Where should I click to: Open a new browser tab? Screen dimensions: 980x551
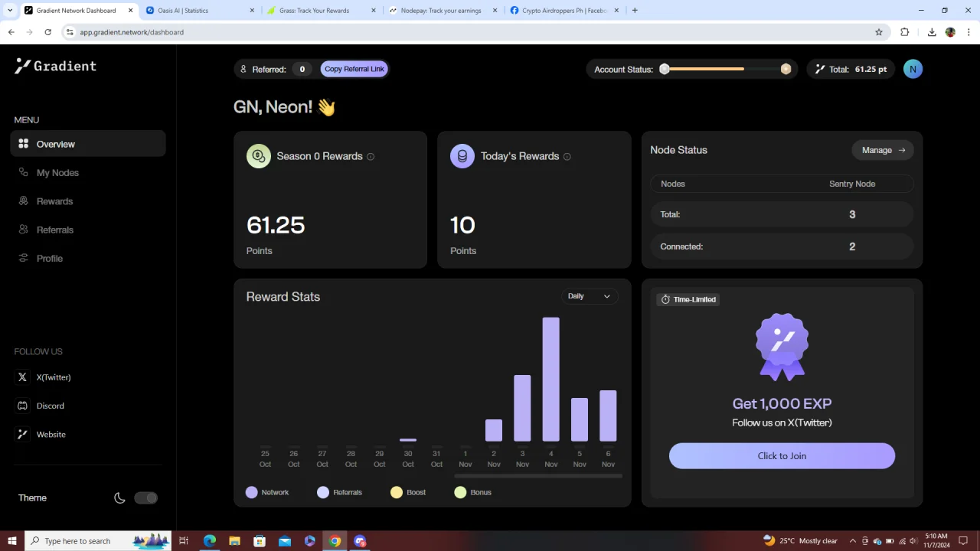pyautogui.click(x=635, y=11)
